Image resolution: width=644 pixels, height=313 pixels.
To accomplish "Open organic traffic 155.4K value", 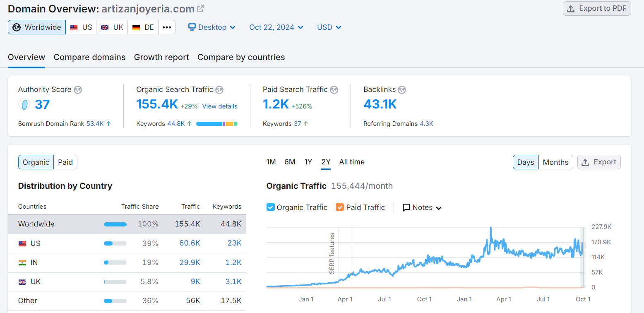I will coord(157,104).
